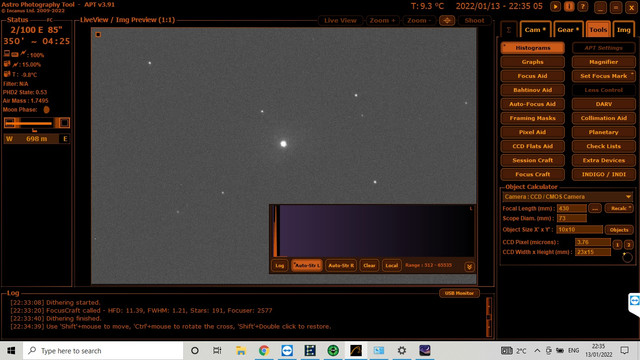
Task: Switch to the Gear tab
Action: point(569,30)
